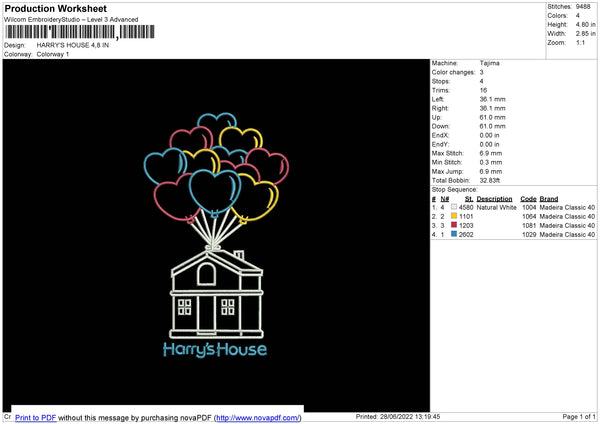Click the Total Bobbin value 32.83ft

pyautogui.click(x=490, y=181)
